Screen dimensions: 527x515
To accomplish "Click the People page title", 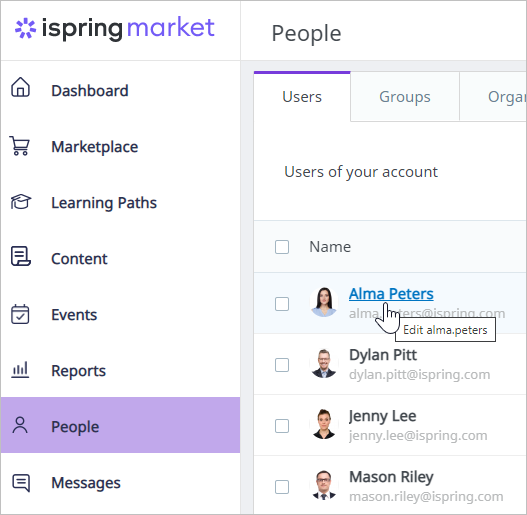I will coord(306,34).
